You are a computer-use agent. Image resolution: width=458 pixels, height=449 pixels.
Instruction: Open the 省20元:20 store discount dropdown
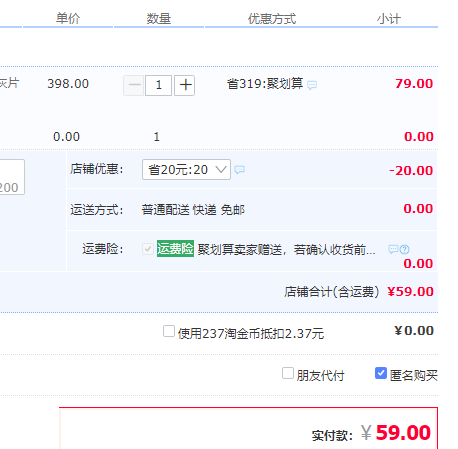pos(186,170)
